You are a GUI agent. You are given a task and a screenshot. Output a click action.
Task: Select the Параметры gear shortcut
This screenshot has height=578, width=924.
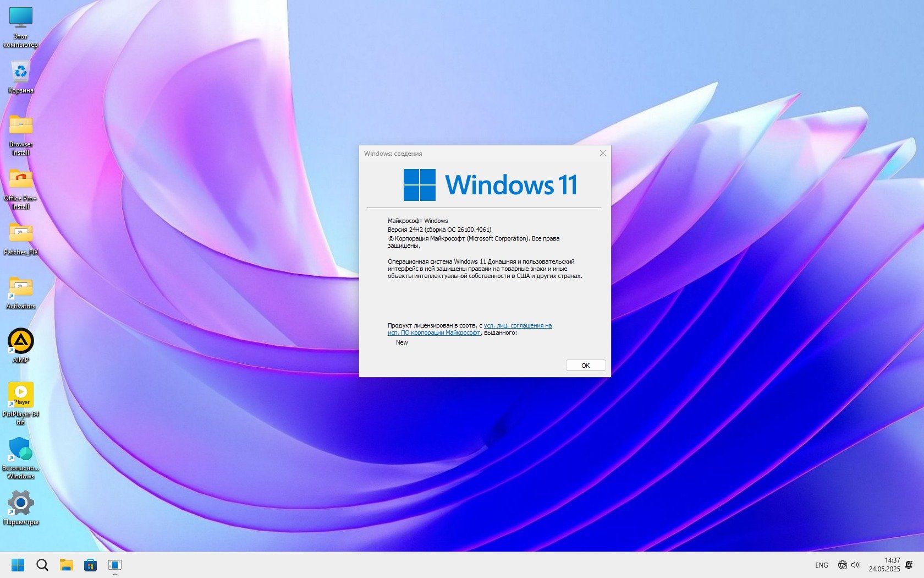[21, 508]
